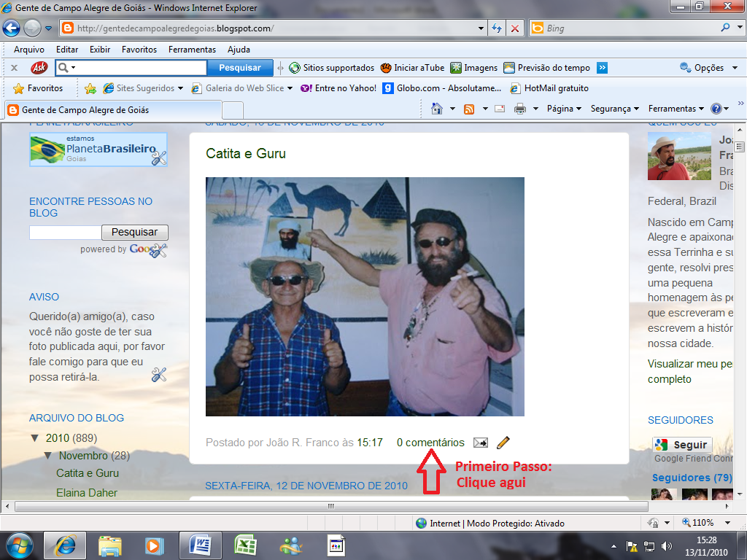Collapse the Novembro archive month

coord(48,456)
